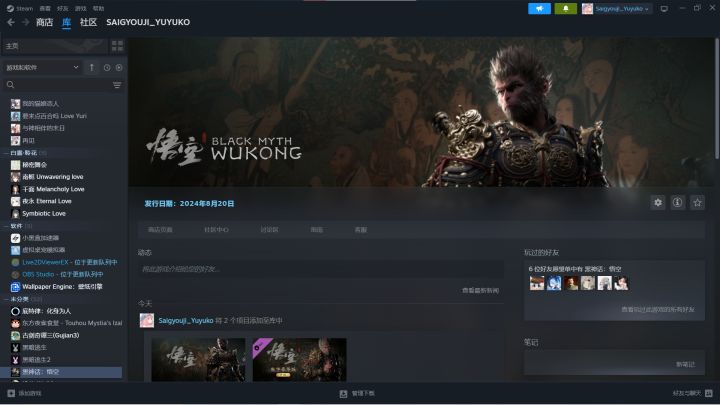Screen dimensions: 720x405
Task: Select 东方夜雀食堂 Touhou Mystia's Izakaya
Action: [67, 323]
